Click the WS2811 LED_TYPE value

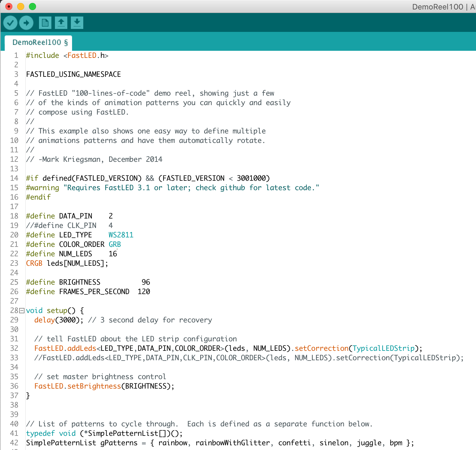(x=121, y=235)
